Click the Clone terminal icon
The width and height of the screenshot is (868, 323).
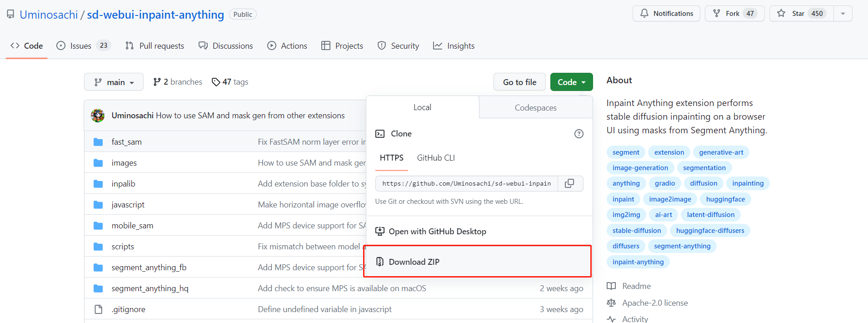point(380,134)
